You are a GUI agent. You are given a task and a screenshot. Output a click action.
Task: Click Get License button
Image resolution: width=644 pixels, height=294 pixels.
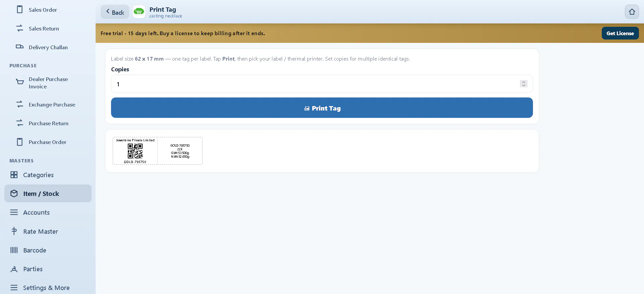pyautogui.click(x=620, y=33)
